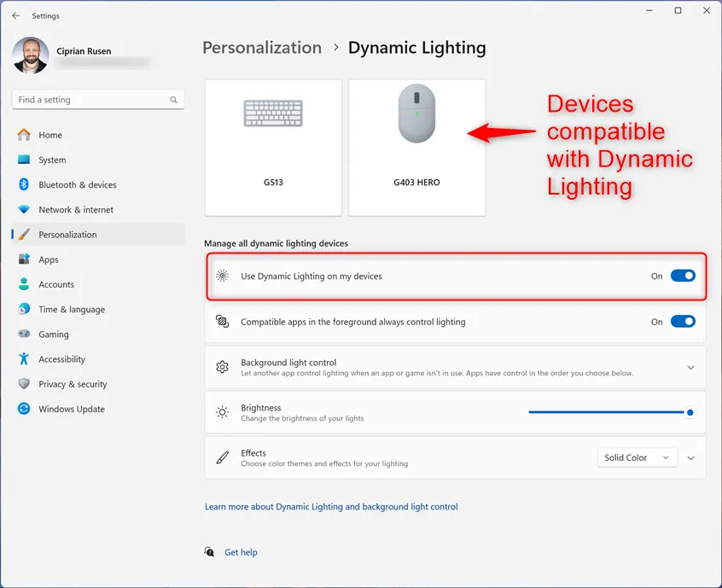The height and width of the screenshot is (588, 722).
Task: Expand Background light control section
Action: click(690, 368)
